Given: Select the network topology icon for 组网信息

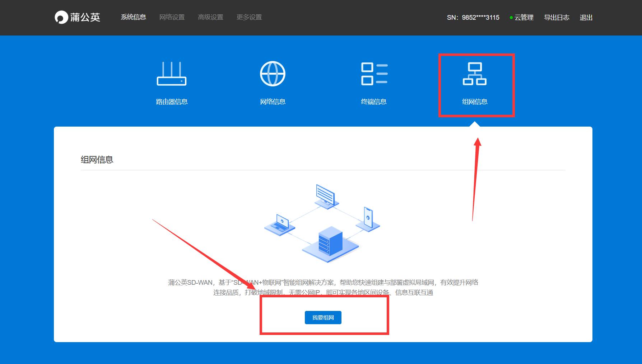Looking at the screenshot, I should click(x=474, y=74).
